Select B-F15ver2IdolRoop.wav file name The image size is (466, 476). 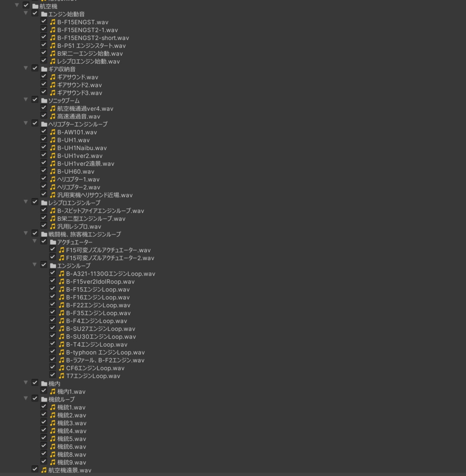tap(100, 281)
